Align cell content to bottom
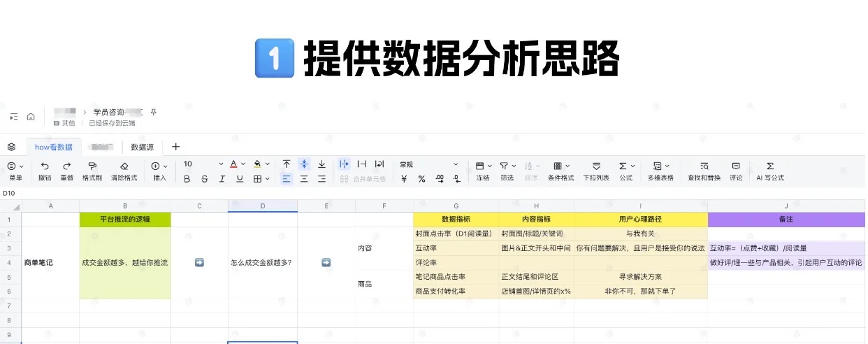 pos(321,164)
